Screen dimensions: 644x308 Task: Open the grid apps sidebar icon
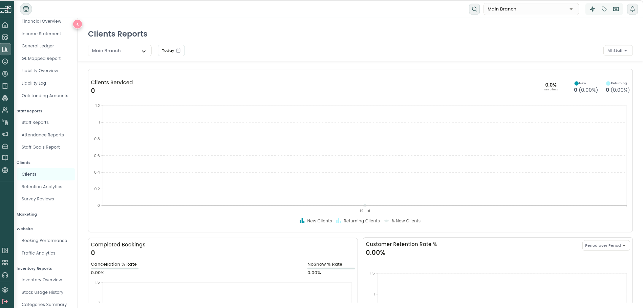point(5,263)
